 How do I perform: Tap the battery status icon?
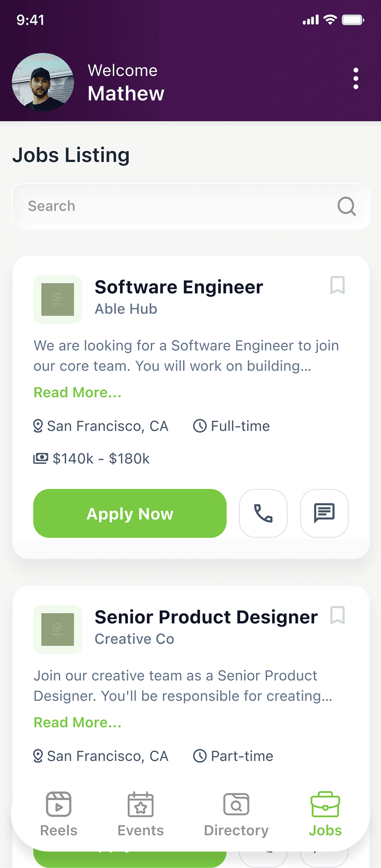pos(353,20)
